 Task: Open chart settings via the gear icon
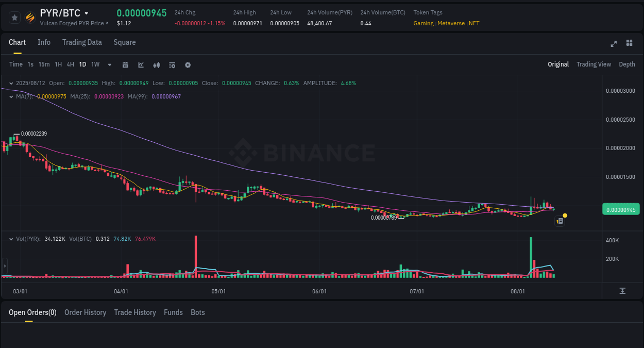[x=188, y=64]
